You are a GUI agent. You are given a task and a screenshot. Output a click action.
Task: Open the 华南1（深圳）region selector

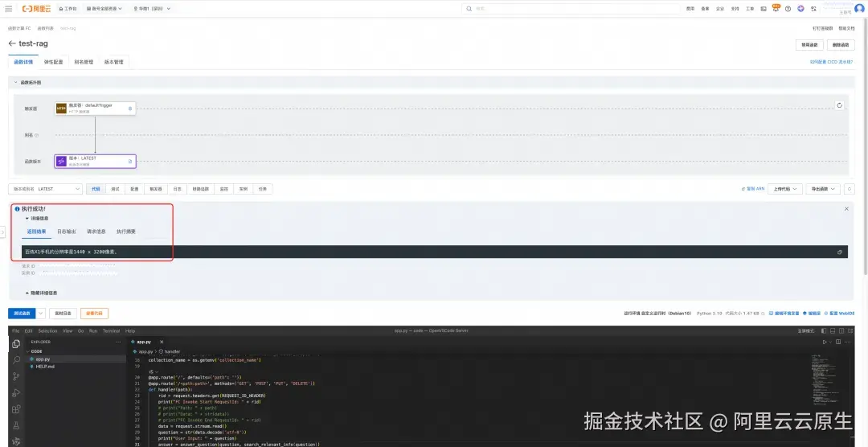[152, 9]
